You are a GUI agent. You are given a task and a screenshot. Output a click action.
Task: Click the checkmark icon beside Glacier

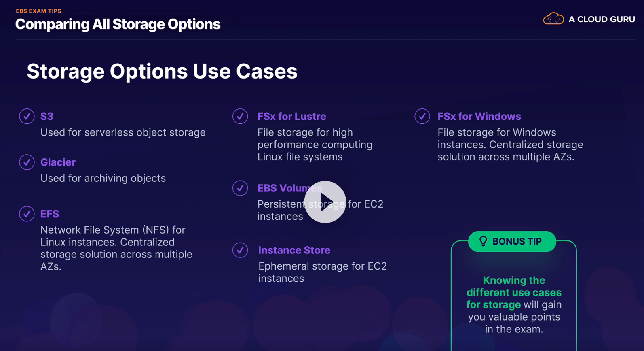(x=27, y=162)
